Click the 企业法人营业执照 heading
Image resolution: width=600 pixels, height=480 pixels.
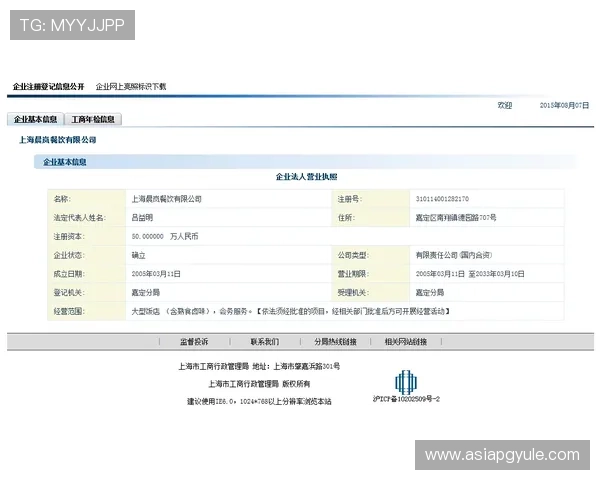[x=307, y=177]
